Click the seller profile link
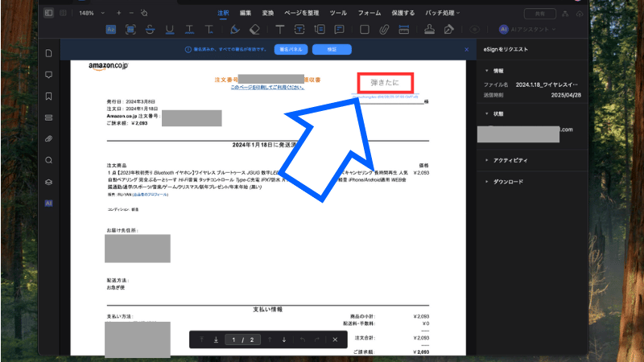644x362 pixels. pos(150,195)
